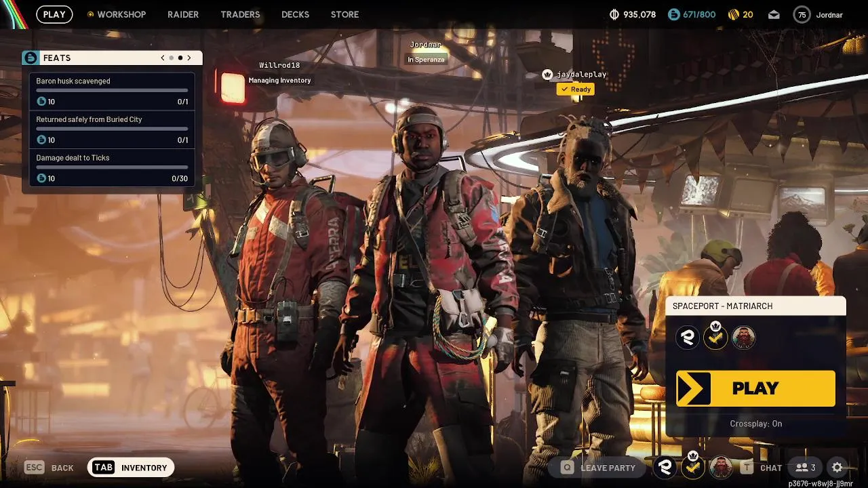Open the mail inbox icon

pyautogui.click(x=774, y=15)
